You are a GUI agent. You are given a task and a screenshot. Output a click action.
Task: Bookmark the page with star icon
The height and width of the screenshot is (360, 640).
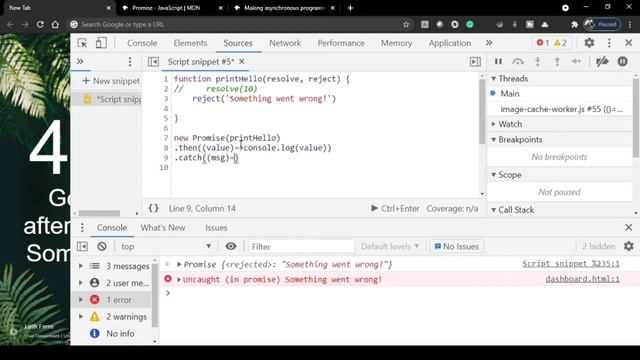406,24
